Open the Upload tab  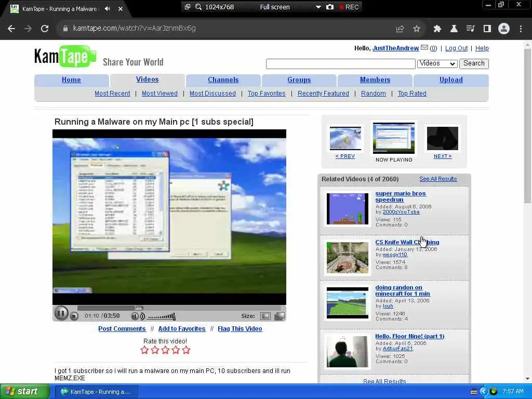451,79
